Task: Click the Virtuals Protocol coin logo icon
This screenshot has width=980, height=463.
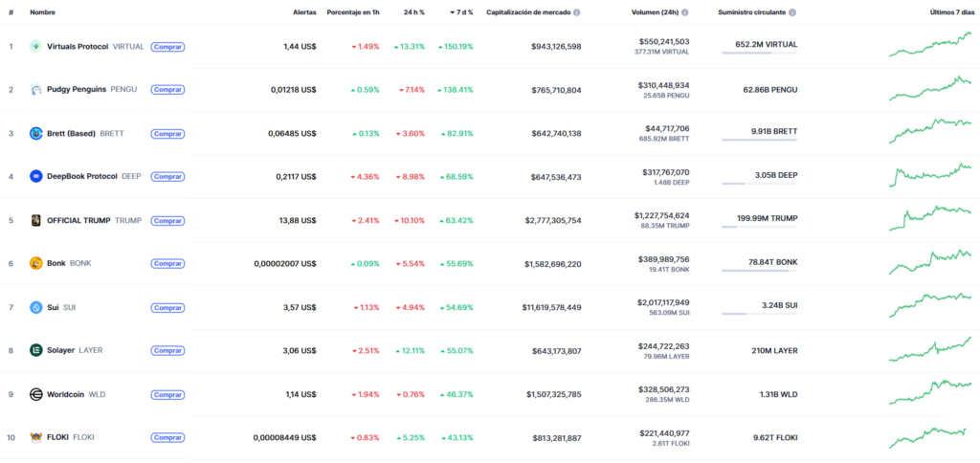Action: (36, 46)
